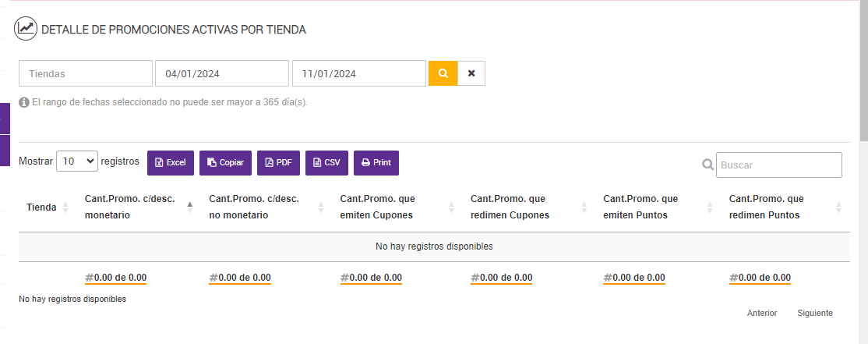Screen dimensions: 868x344
Task: Sort by Tienda column
Action: coord(48,207)
